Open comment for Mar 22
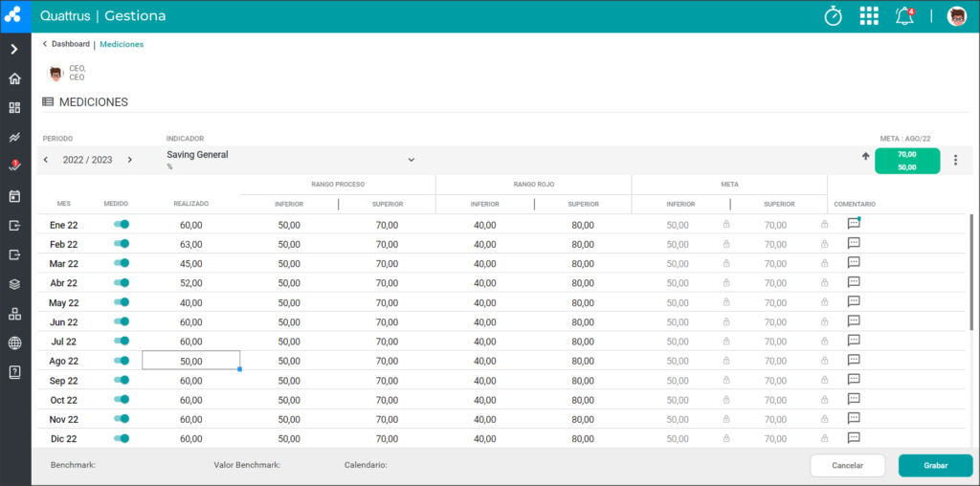 pos(854,262)
